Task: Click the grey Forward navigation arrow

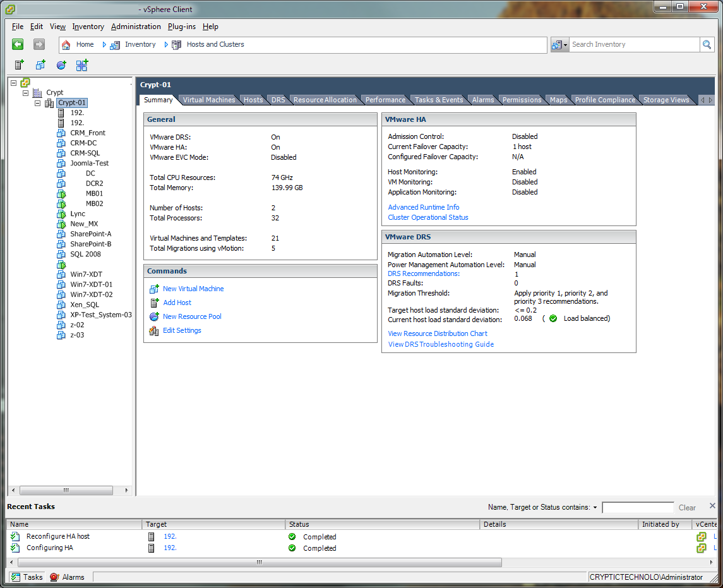Action: tap(39, 44)
